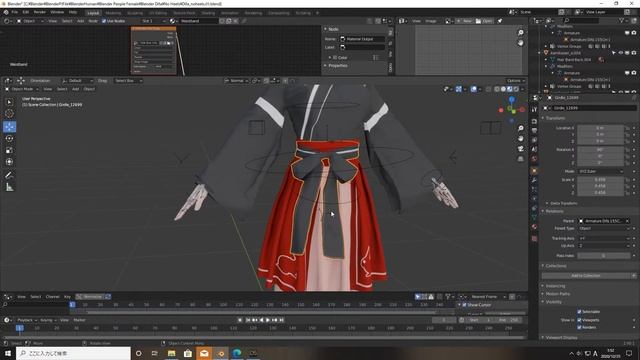
Task: Open the Object properties tab icon
Action: click(534, 171)
